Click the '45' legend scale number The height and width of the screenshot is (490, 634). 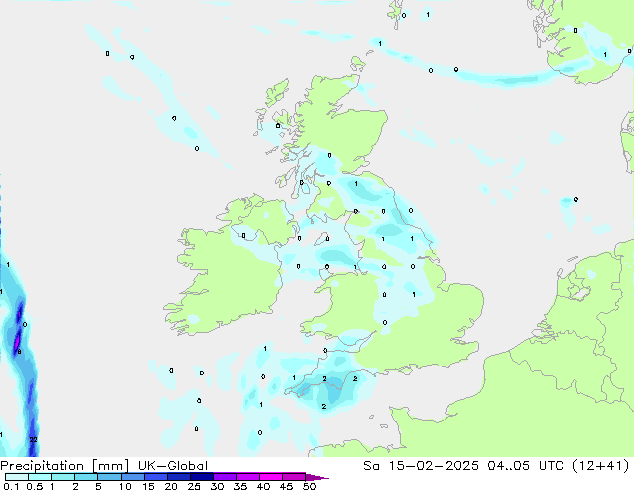(x=286, y=486)
